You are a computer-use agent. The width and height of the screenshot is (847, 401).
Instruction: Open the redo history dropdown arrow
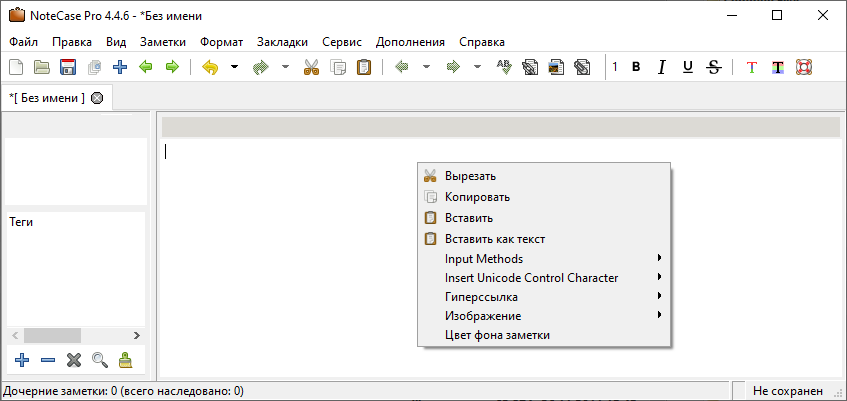[x=285, y=68]
